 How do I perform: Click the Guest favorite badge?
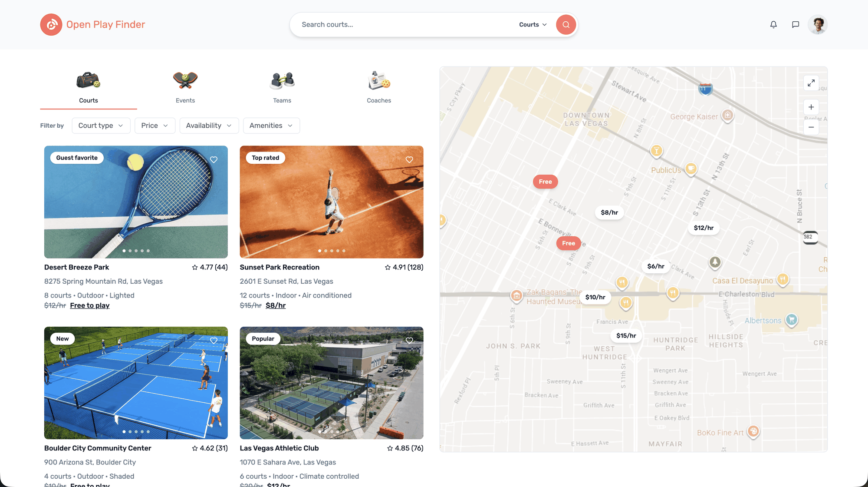click(77, 158)
